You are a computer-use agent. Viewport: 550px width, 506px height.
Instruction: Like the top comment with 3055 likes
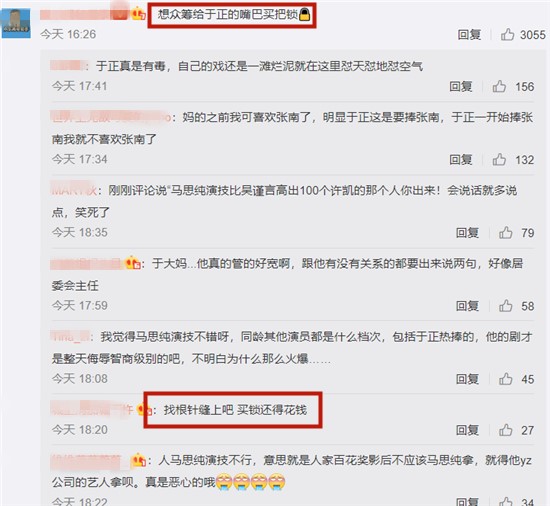pyautogui.click(x=507, y=34)
